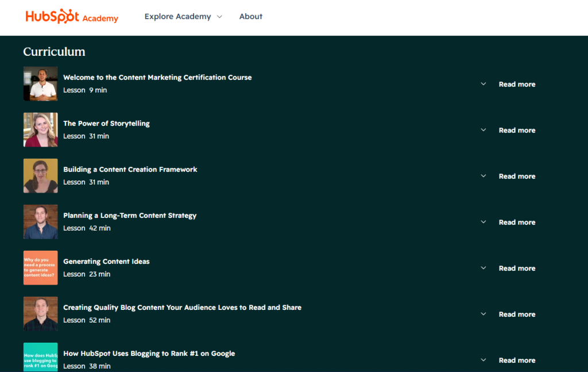Open the Welcome to the Content Marketing lesson thumbnail

pyautogui.click(x=41, y=84)
